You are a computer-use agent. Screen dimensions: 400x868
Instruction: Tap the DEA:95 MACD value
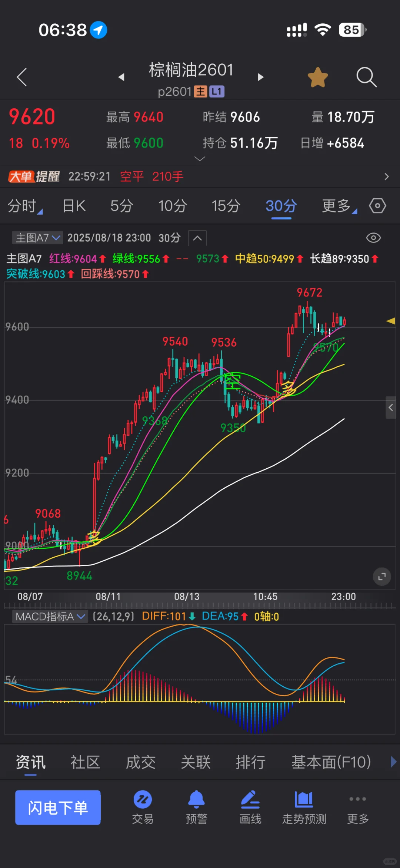point(225,616)
